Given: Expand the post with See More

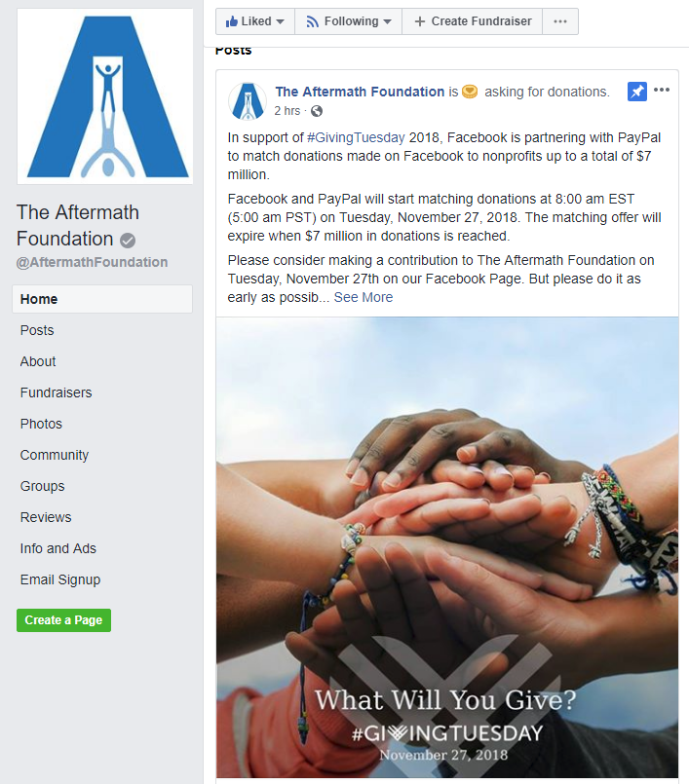Looking at the screenshot, I should [364, 297].
